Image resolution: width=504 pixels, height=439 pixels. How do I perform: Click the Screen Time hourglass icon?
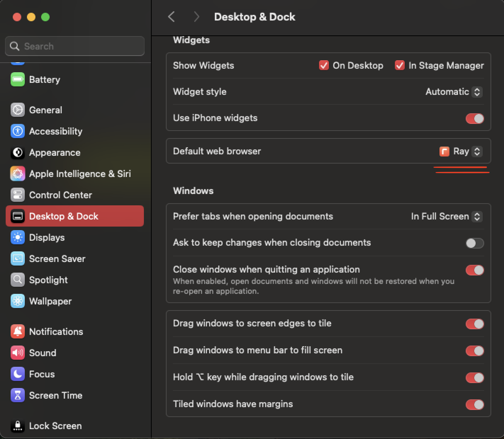tap(18, 395)
